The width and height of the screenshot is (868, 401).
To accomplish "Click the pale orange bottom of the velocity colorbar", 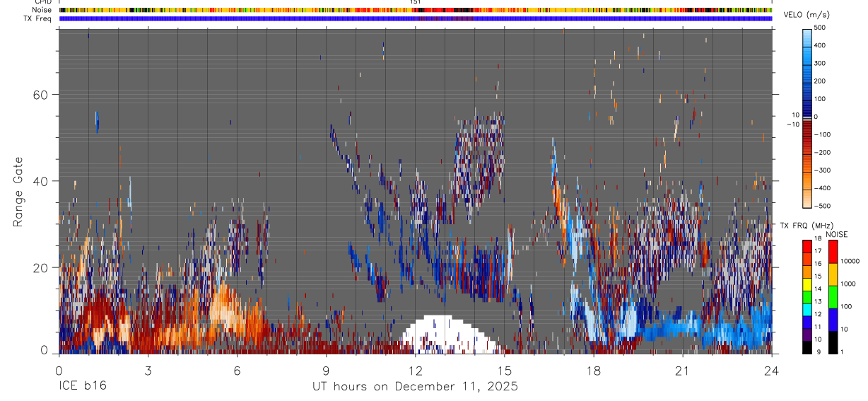I will point(807,197).
